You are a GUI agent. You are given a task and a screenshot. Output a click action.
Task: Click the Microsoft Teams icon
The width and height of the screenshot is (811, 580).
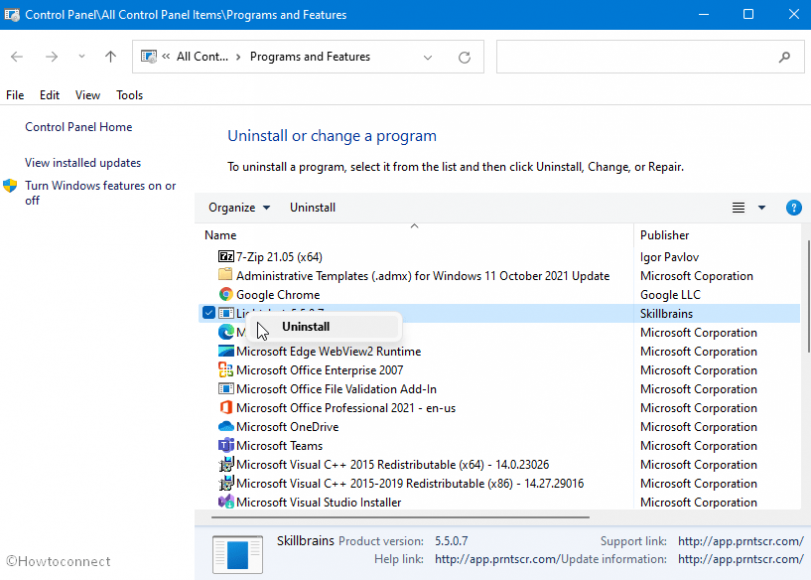[x=228, y=446]
